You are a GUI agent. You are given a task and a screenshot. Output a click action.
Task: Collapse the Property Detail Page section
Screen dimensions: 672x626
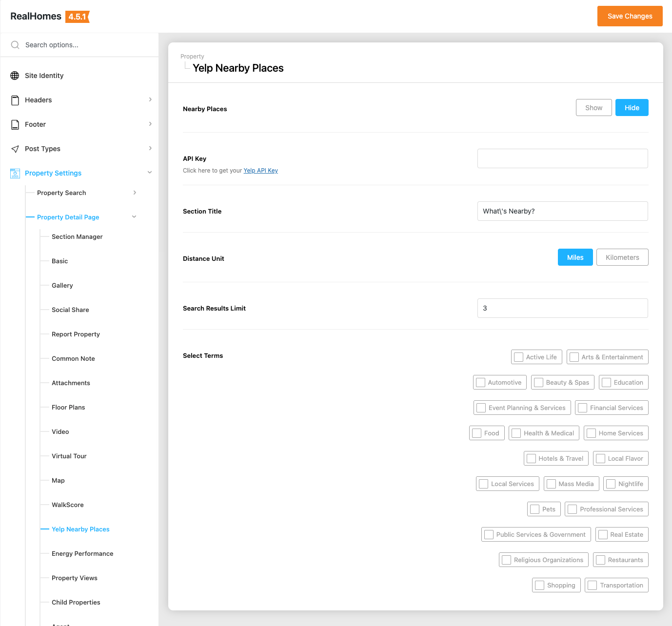[134, 217]
